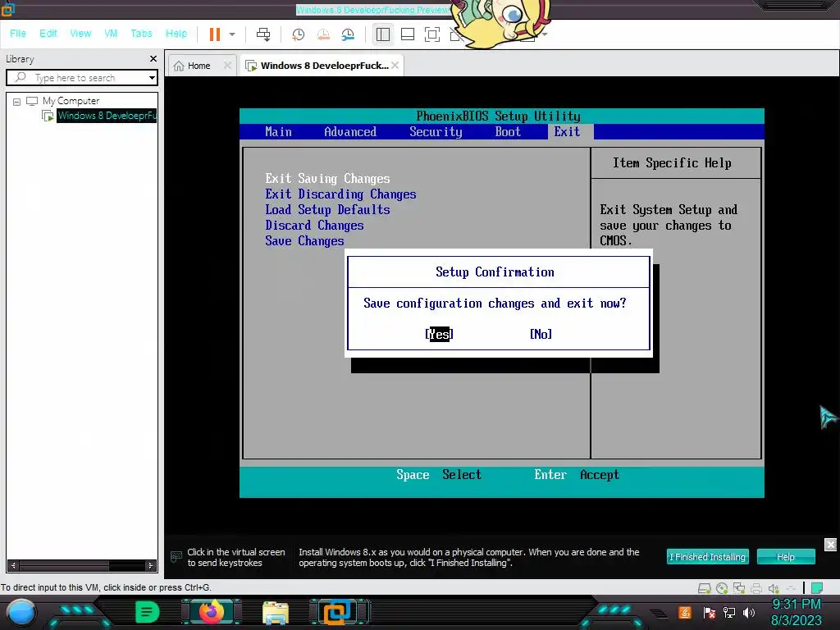The image size is (840, 630).
Task: Click the CD/DVD drive status icon
Action: point(722,589)
